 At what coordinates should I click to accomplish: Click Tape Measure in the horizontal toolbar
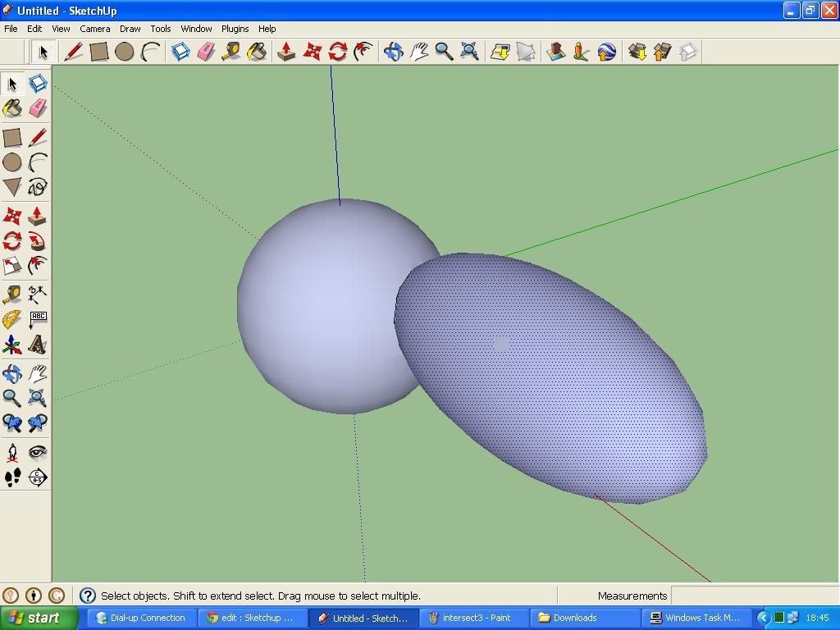[x=231, y=52]
